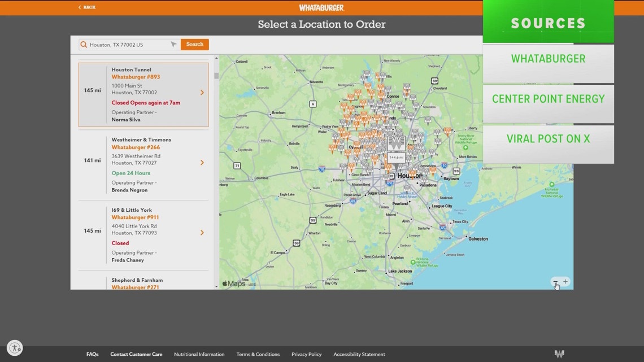Open Westheimer & Timmons details with the arrow
This screenshot has height=362, width=644.
tap(202, 163)
